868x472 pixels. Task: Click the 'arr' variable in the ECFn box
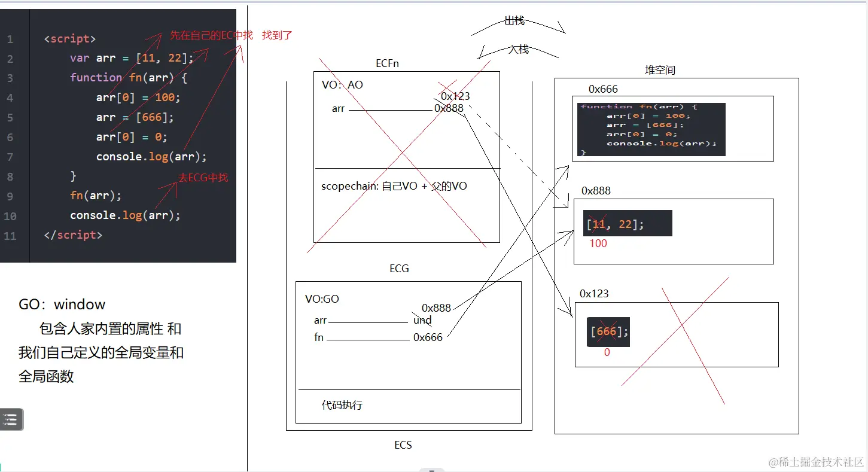tap(338, 108)
